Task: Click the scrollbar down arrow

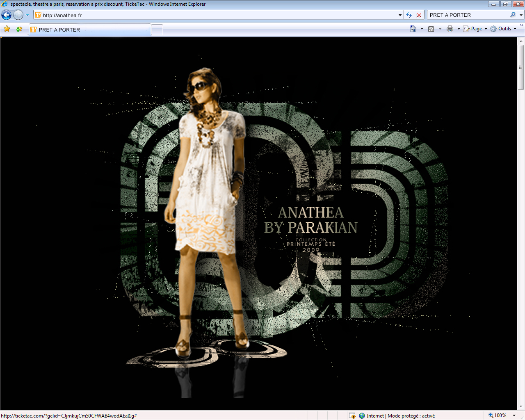Action: 521,406
